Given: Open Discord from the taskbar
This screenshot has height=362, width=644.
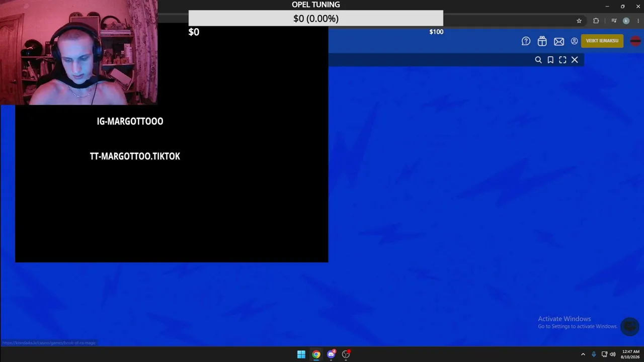Looking at the screenshot, I should 331,354.
